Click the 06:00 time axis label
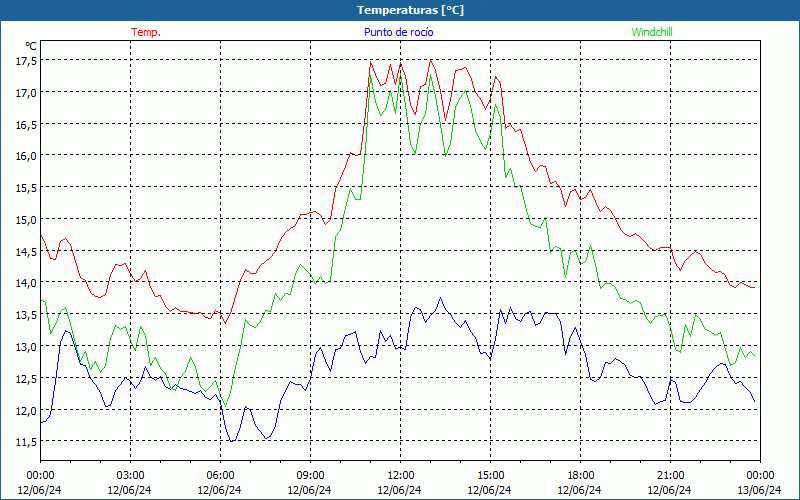 click(220, 476)
